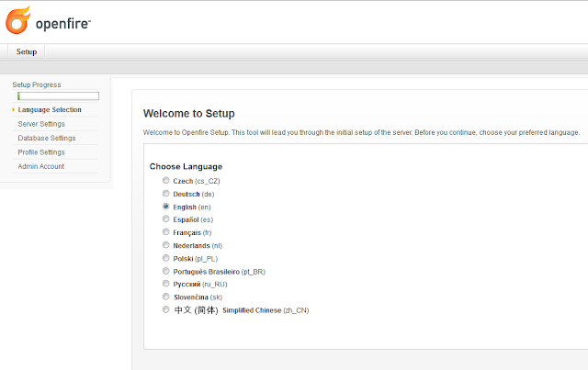Image resolution: width=588 pixels, height=370 pixels.
Task: Choose Nederlands (nl) language option
Action: pos(166,246)
